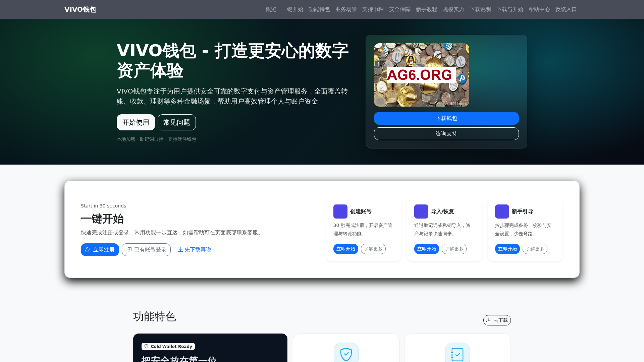Click the VIVO钱包 logo in header
Viewport: 644px width, 362px height.
pyautogui.click(x=80, y=9)
